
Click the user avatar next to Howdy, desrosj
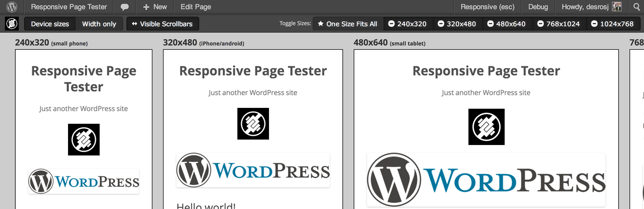(x=617, y=7)
